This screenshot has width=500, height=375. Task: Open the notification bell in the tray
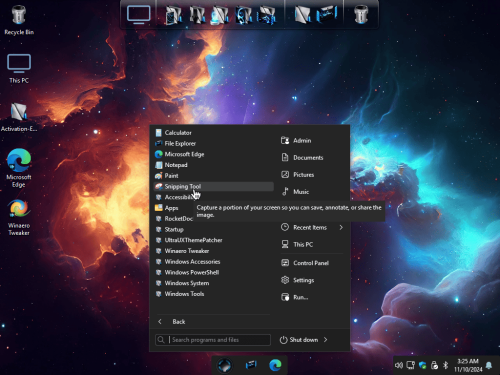coord(489,365)
